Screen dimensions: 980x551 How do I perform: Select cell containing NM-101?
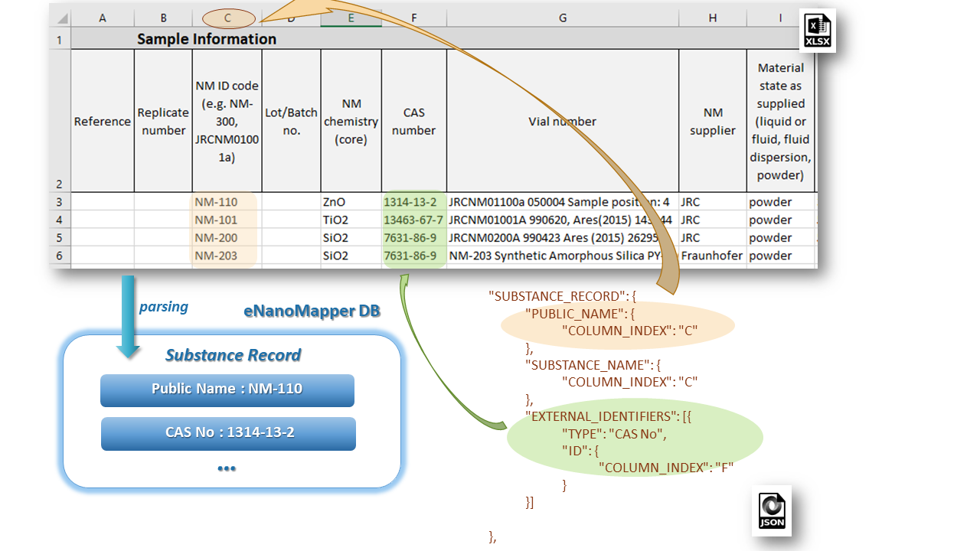pos(227,220)
